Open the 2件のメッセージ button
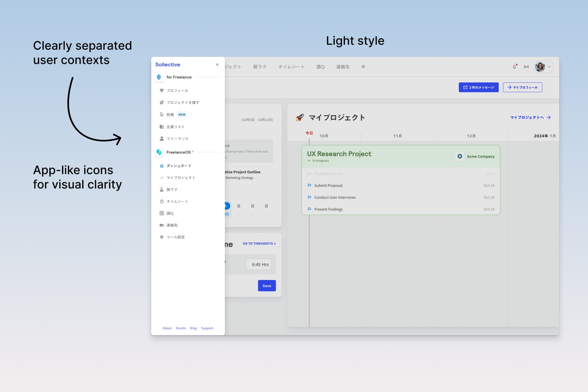The height and width of the screenshot is (392, 588). (x=478, y=87)
